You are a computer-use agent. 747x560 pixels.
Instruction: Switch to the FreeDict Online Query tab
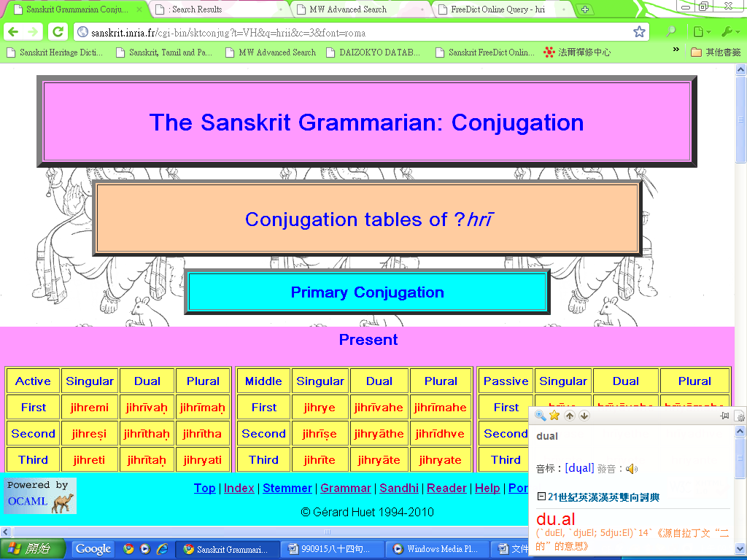point(498,9)
